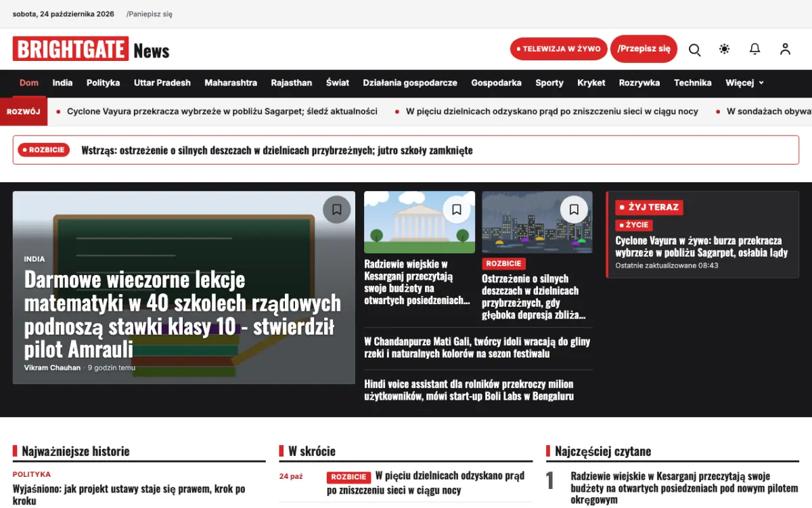Viewport: 812px width, 508px height.
Task: Open the Chandanpurze Mati Gali idol makers story
Action: click(x=478, y=347)
